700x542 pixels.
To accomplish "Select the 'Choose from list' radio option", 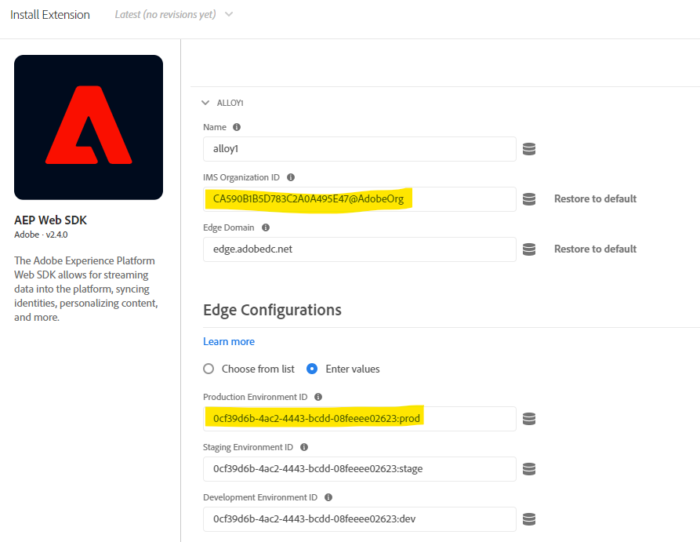I will [x=209, y=369].
